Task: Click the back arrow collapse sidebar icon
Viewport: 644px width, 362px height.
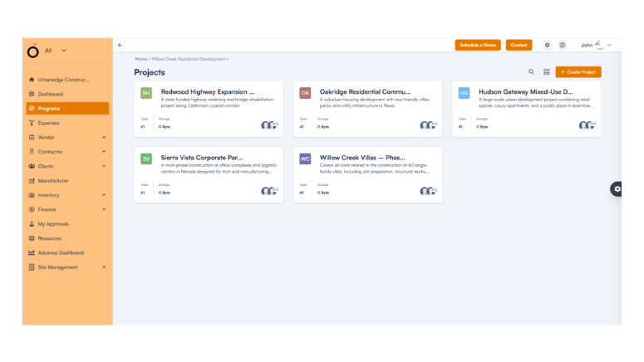Action: (120, 45)
